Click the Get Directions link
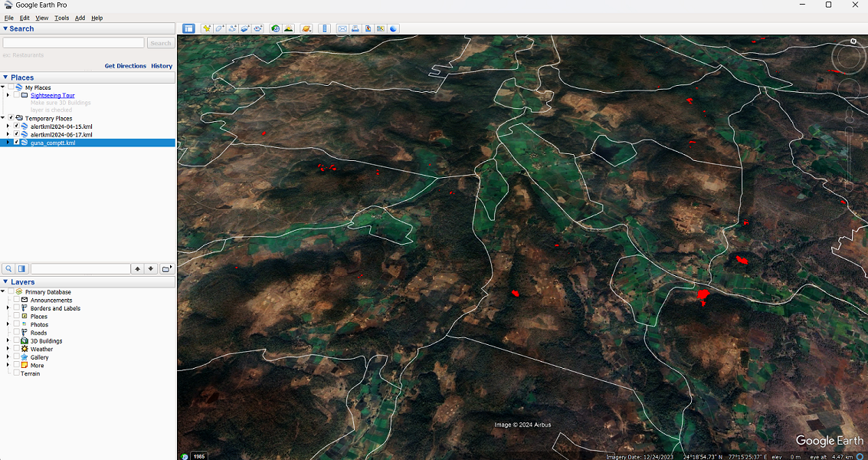The image size is (868, 460). [x=125, y=66]
